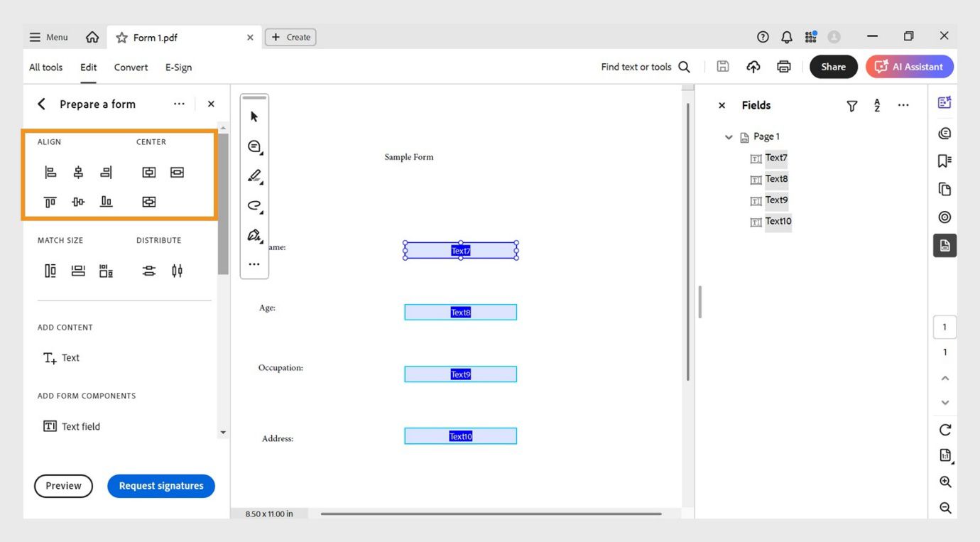Click the Fill & Sign pen icon
This screenshot has width=980, height=542.
pos(254,234)
